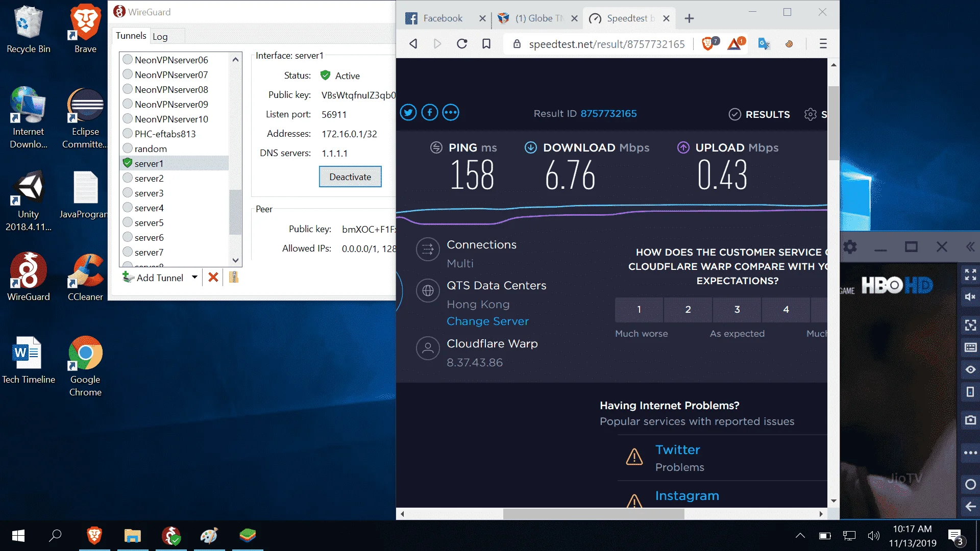Select the NeonVPNserver10 tunnel
Viewport: 980px width, 551px height.
point(175,119)
